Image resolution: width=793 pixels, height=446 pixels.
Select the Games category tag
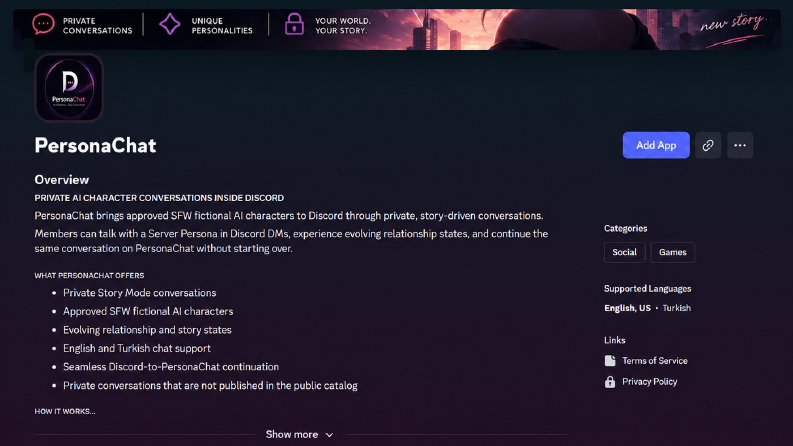coord(673,252)
